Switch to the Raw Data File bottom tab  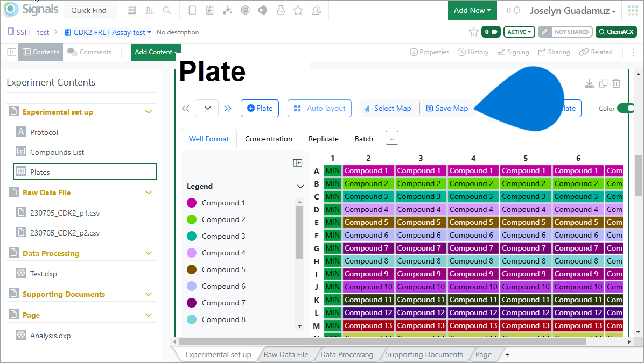(286, 354)
